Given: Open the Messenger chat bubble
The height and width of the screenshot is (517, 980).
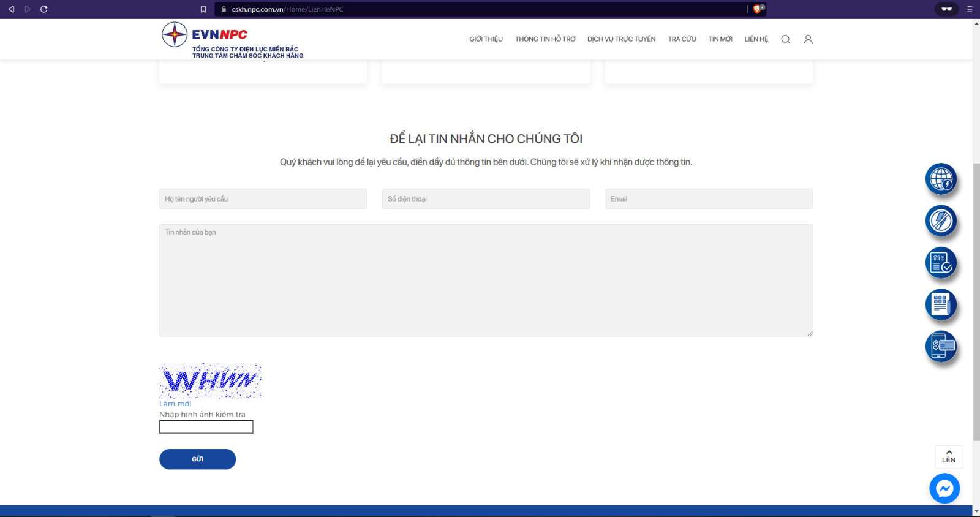Looking at the screenshot, I should (x=944, y=488).
